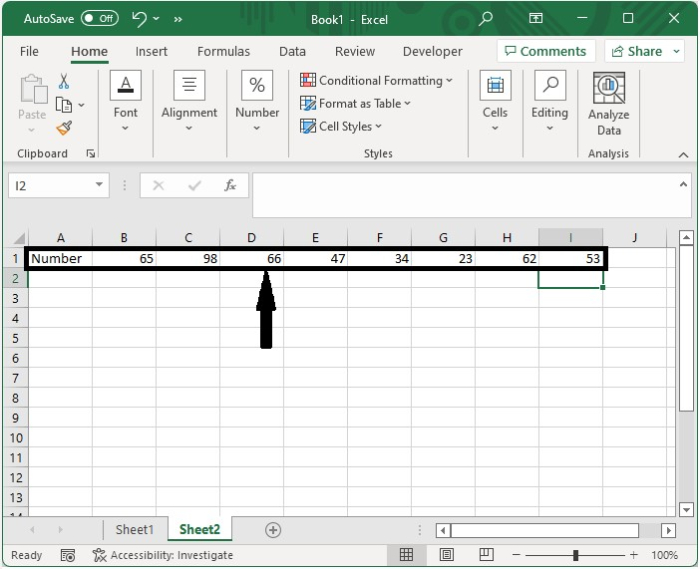This screenshot has width=700, height=569.
Task: Click the vertical scrollbar down arrow
Action: [686, 509]
